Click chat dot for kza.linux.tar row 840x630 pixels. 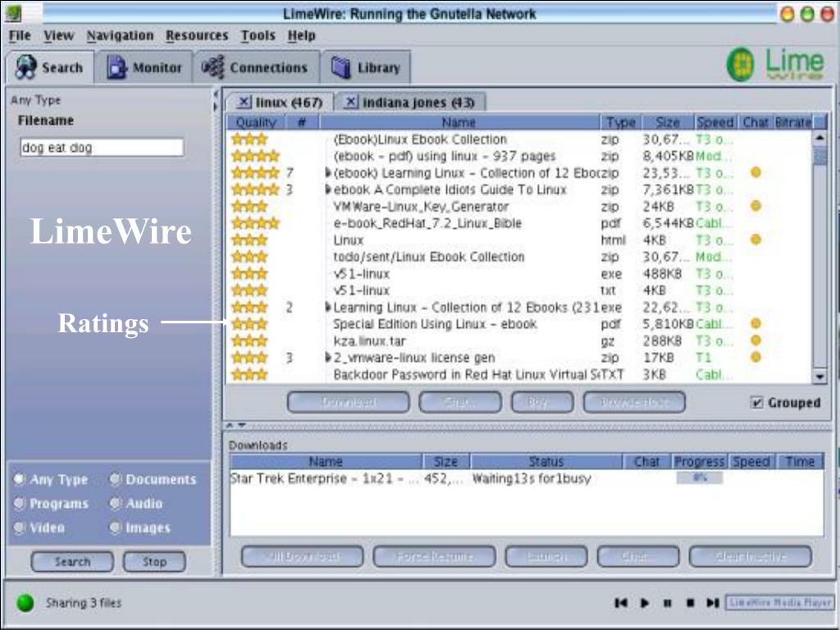click(x=756, y=340)
